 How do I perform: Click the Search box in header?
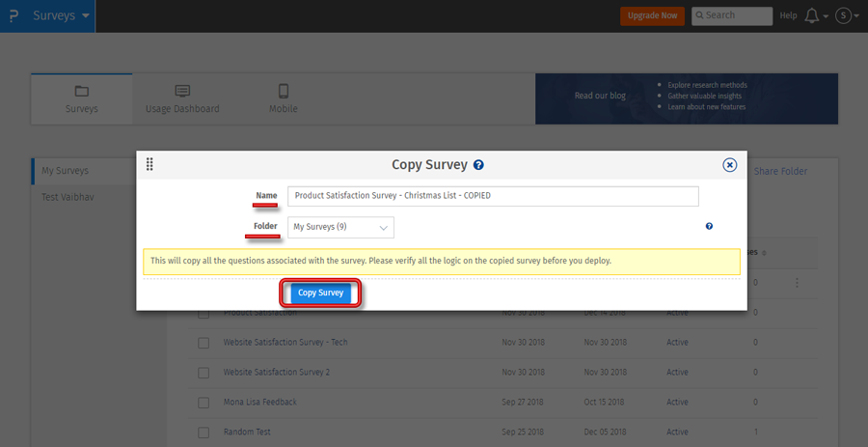pos(731,15)
